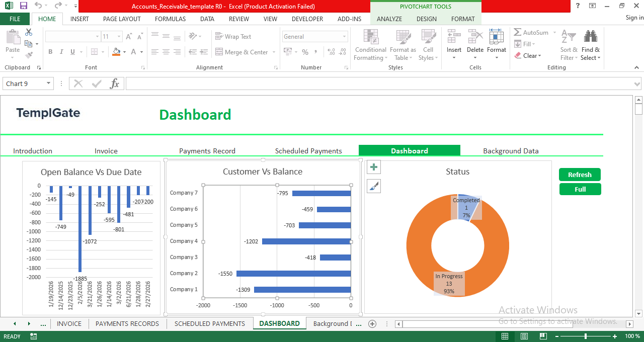Click the Introduction navigation link

tap(33, 151)
